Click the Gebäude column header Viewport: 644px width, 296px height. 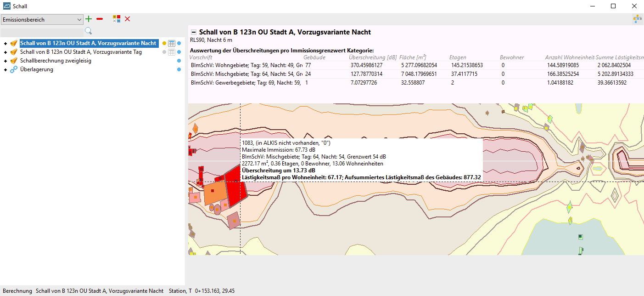pyautogui.click(x=314, y=57)
